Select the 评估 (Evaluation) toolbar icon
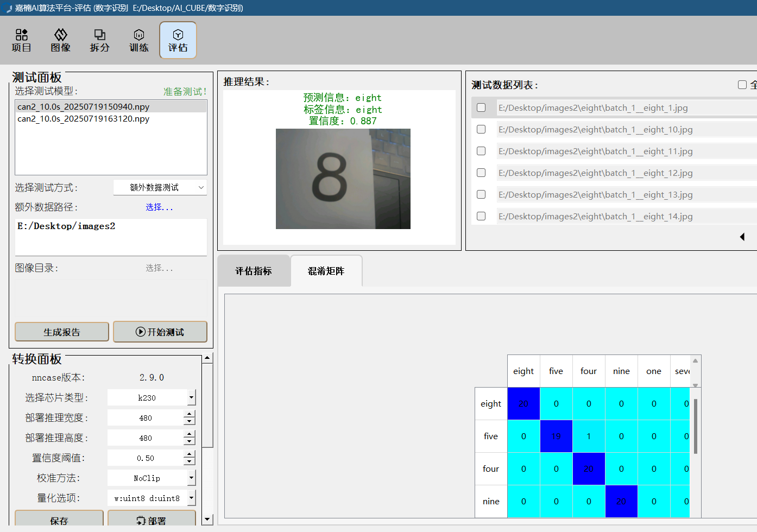Image resolution: width=757 pixels, height=532 pixels. pos(178,41)
